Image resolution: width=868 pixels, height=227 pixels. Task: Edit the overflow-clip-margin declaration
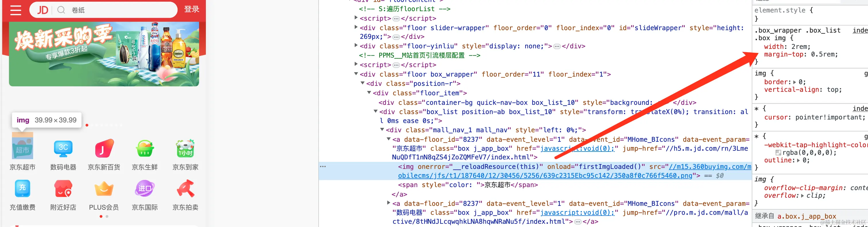point(816,188)
